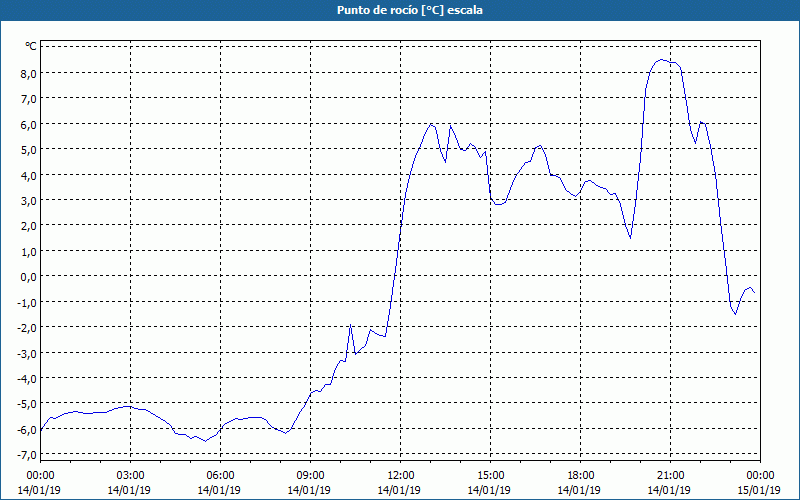Viewport: 800px width, 500px height.
Task: Click the 14/01/19 date under 12:00
Action: tap(399, 490)
